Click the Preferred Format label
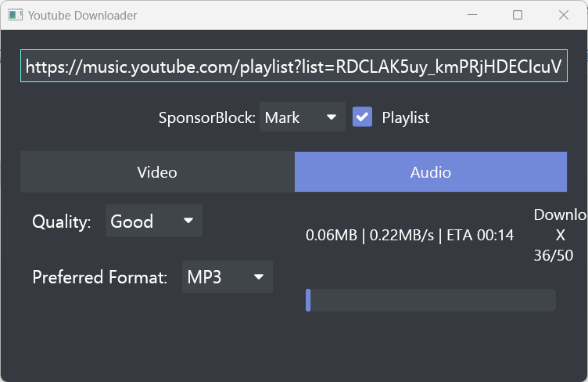This screenshot has height=382, width=588. tap(99, 277)
